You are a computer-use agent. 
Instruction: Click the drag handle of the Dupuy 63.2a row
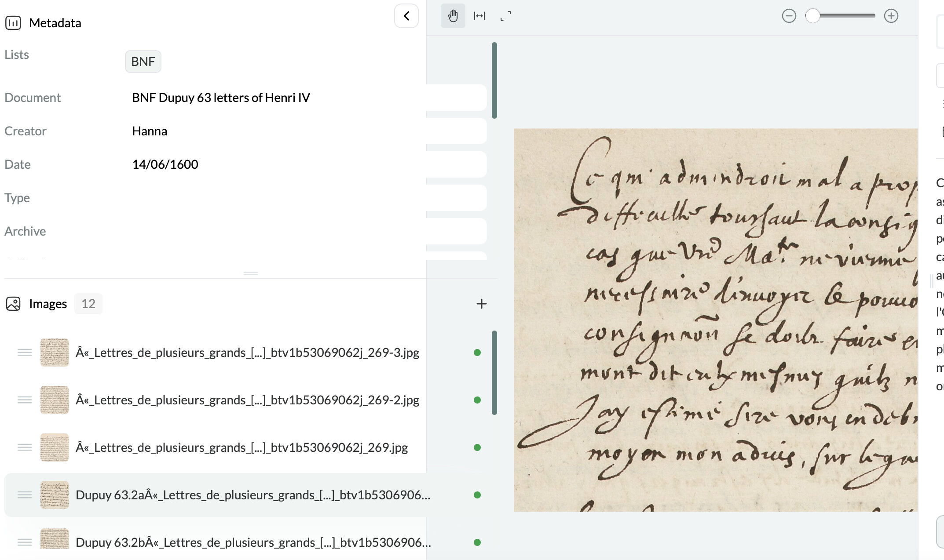tap(25, 495)
